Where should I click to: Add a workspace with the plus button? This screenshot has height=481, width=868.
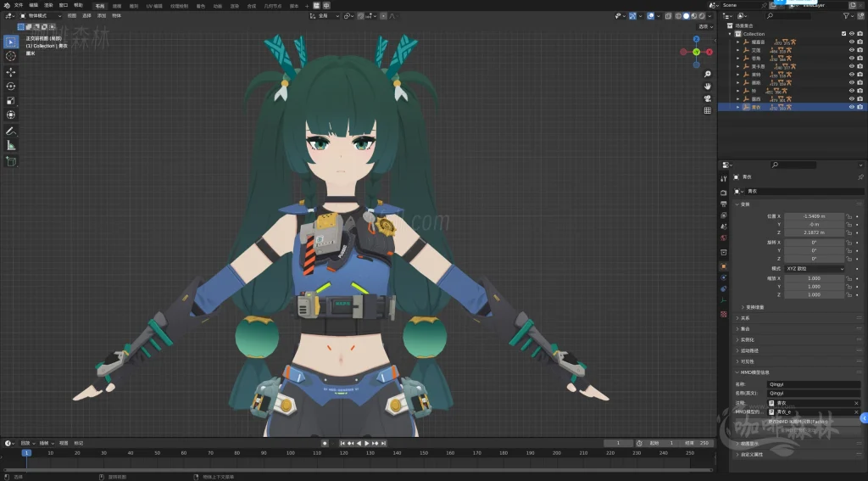pyautogui.click(x=307, y=6)
